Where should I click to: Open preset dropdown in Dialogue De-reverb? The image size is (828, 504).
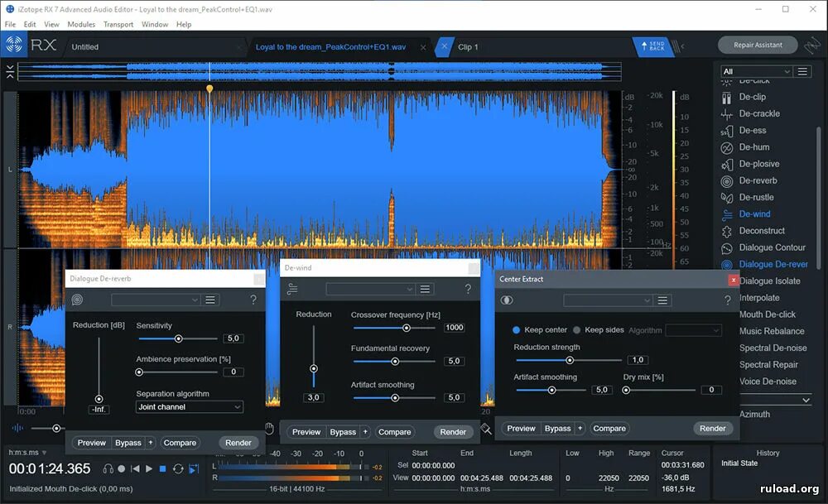point(156,300)
